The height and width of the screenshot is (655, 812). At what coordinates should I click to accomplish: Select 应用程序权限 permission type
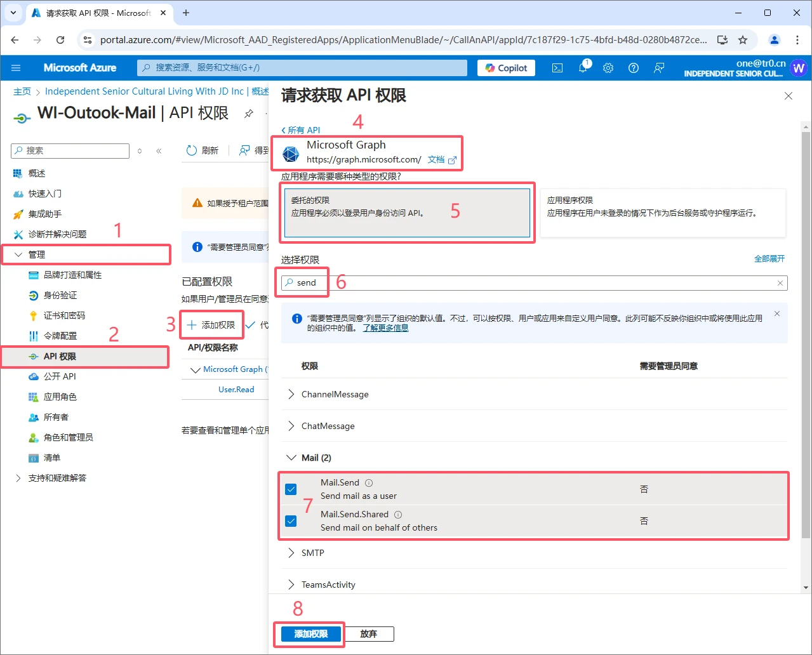tap(663, 213)
